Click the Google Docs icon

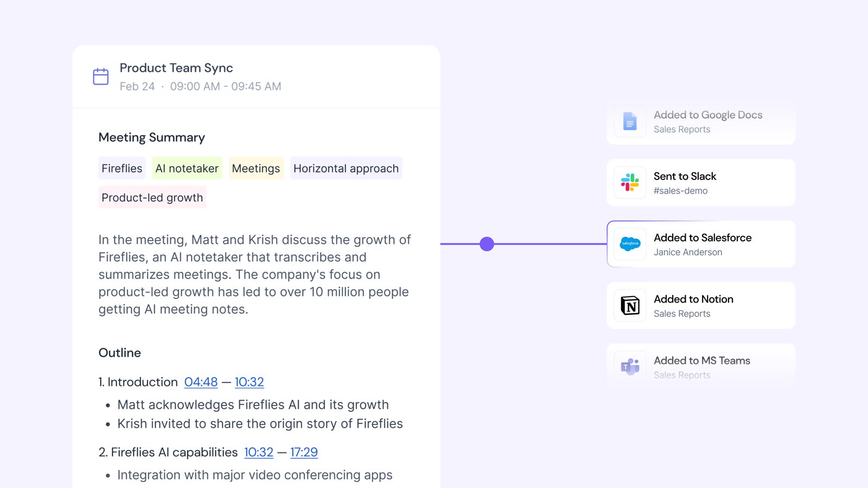tap(630, 121)
